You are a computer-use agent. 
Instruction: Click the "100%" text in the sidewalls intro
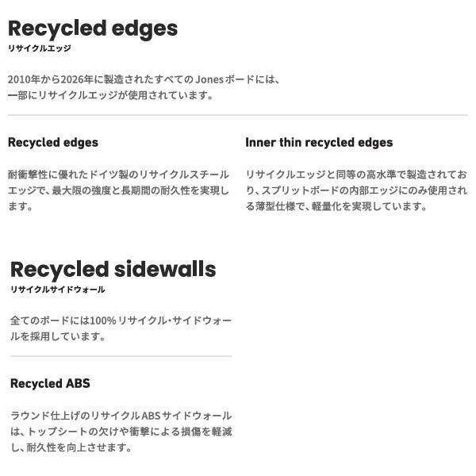coord(102,321)
